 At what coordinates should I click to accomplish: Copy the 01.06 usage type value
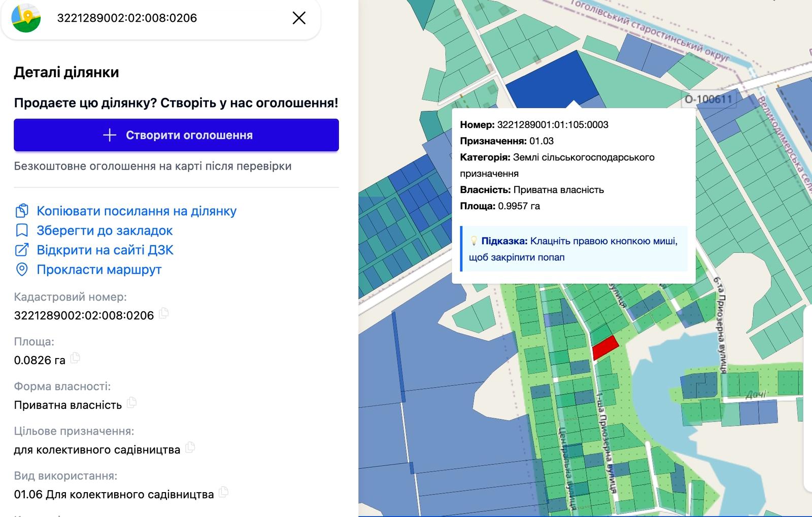click(x=224, y=492)
